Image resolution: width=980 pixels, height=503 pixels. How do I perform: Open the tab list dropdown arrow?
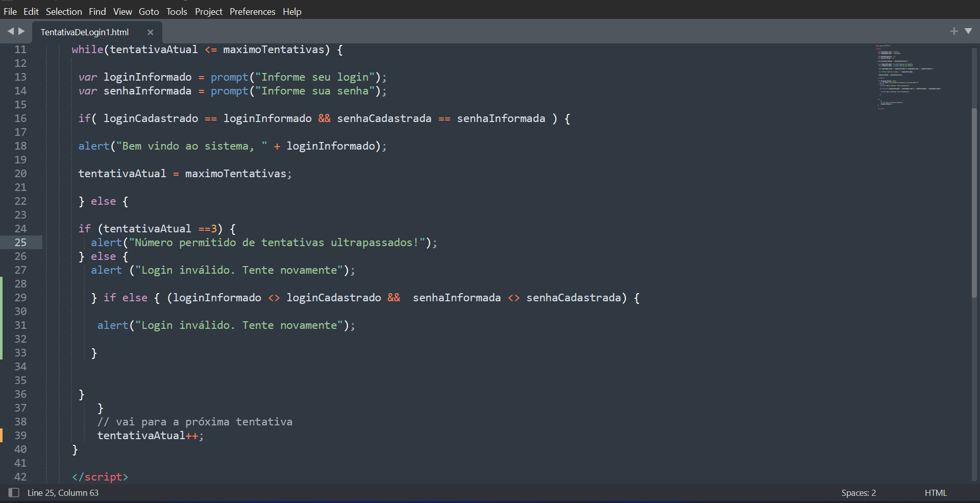(968, 31)
